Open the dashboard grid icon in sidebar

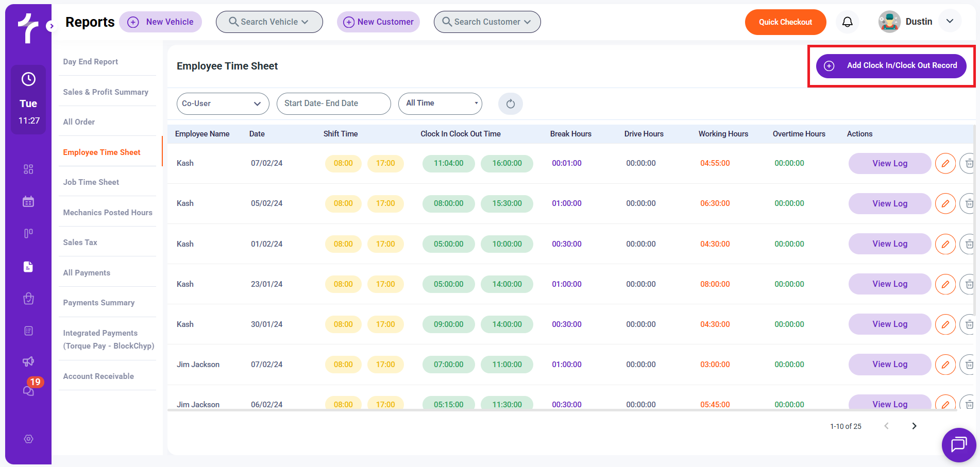click(x=28, y=169)
